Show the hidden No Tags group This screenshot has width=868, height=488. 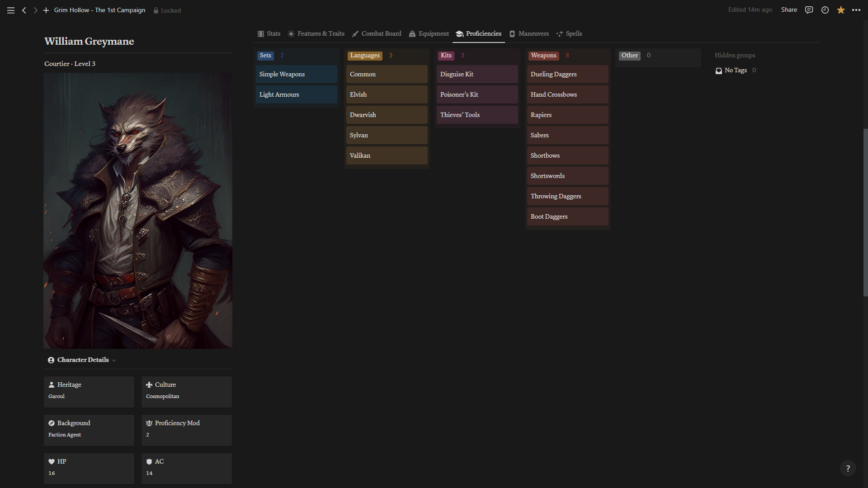pyautogui.click(x=735, y=70)
